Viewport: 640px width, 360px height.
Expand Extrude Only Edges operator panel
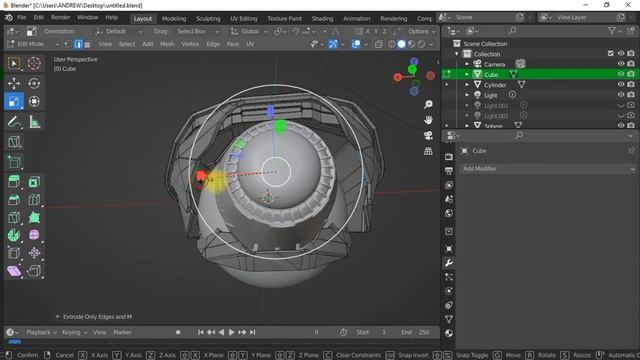(58, 317)
